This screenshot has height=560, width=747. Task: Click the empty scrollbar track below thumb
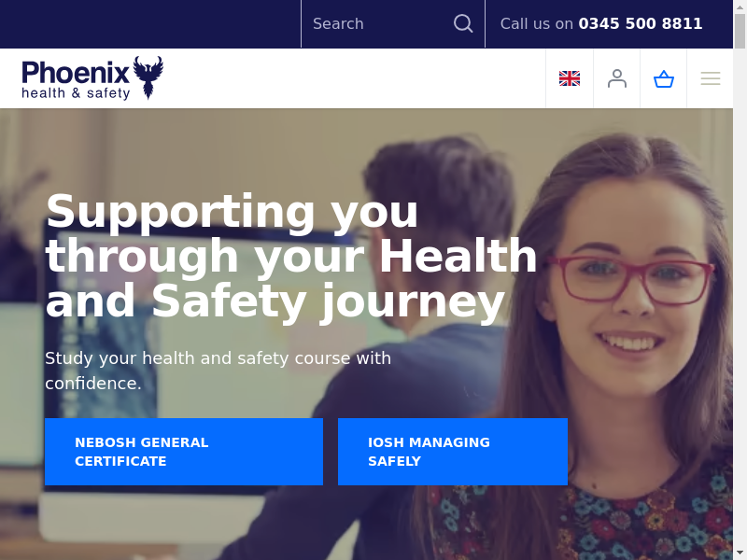pyautogui.click(x=740, y=295)
